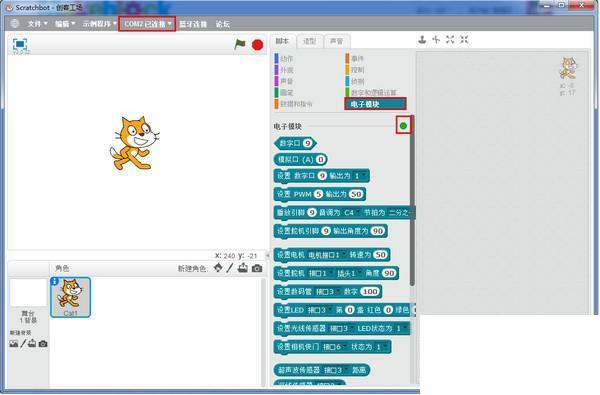This screenshot has height=395, width=600.
Task: Collapse the stage with the small arrow
Action: coord(267,255)
